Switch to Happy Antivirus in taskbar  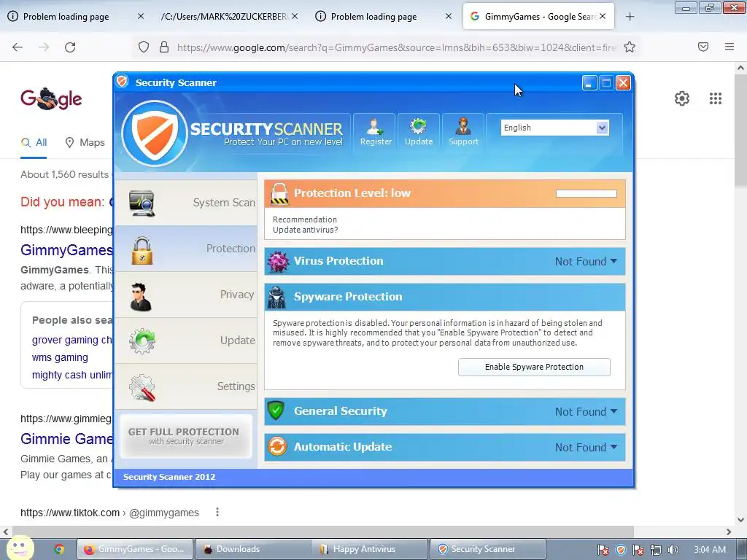click(370, 549)
